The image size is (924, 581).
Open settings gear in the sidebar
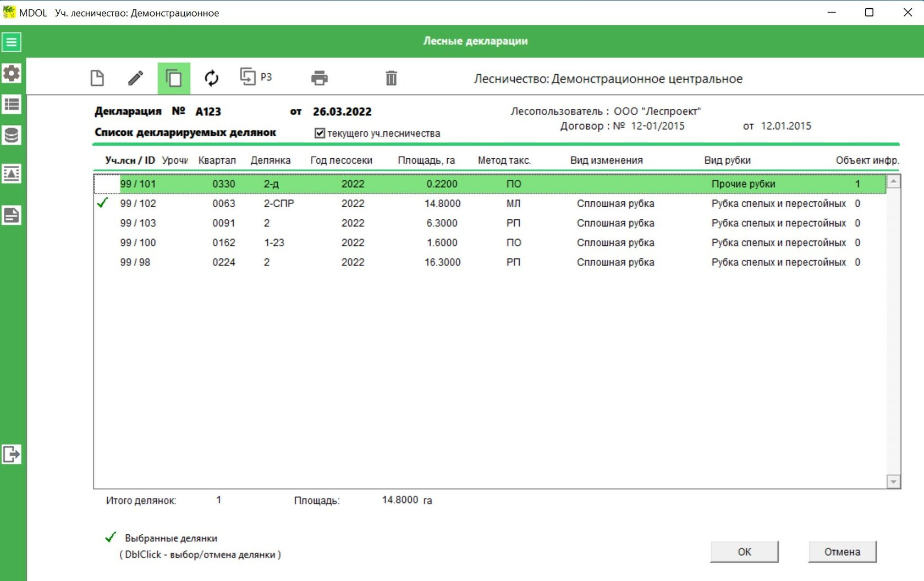[12, 73]
